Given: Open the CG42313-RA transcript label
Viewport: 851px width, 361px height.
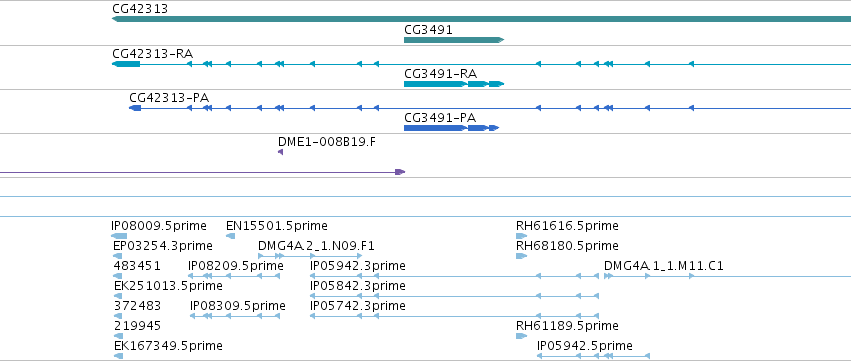Looking at the screenshot, I should (153, 54).
